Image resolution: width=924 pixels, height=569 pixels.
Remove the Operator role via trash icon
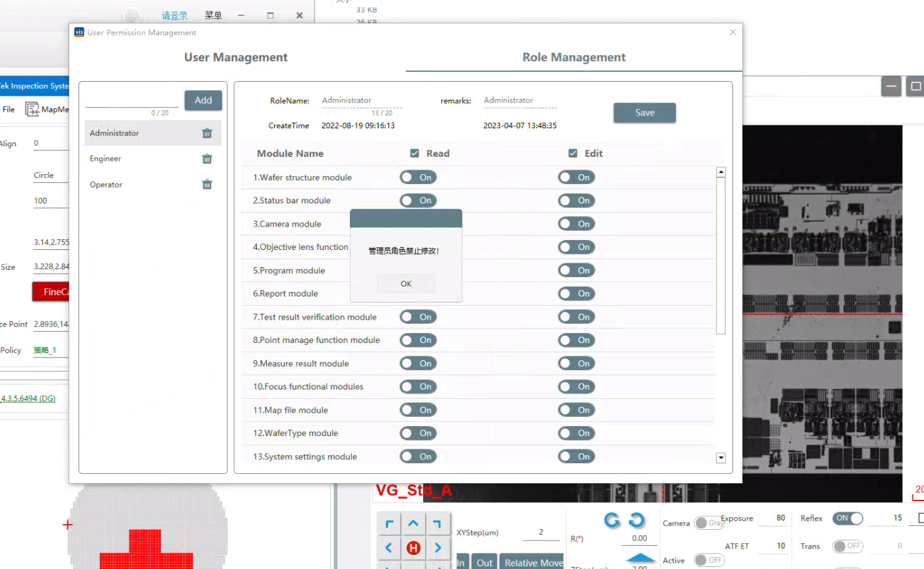[207, 185]
